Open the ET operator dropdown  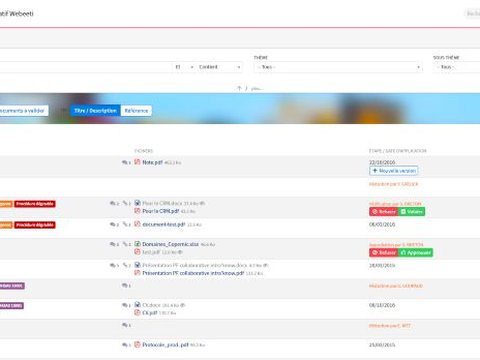(184, 67)
